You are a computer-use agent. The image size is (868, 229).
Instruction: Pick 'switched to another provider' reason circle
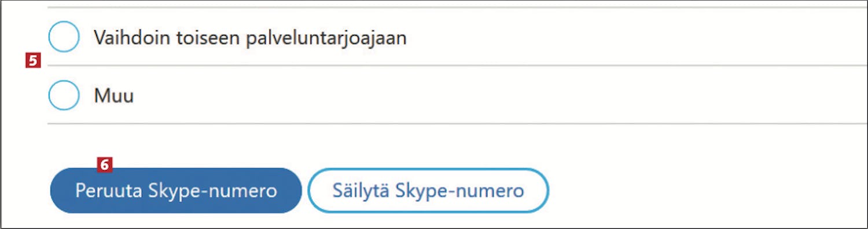click(64, 37)
